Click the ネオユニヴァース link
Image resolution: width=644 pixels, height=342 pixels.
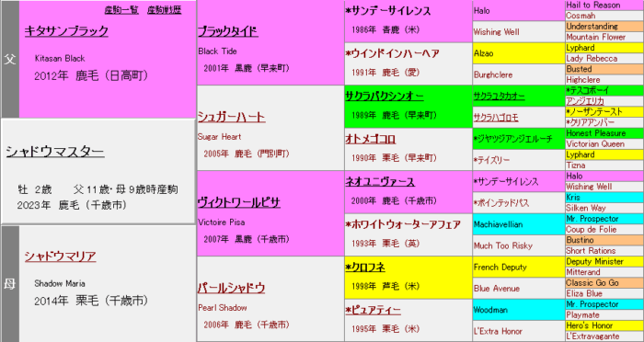[x=380, y=181]
